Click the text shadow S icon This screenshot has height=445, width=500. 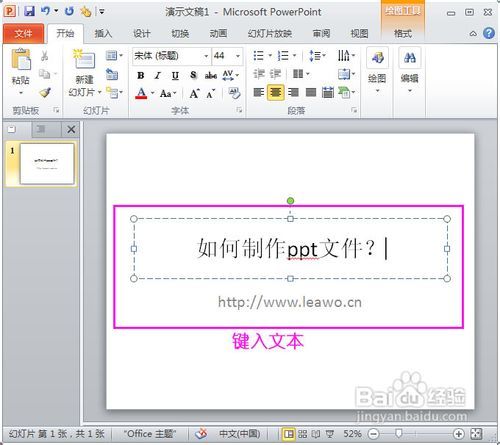pyautogui.click(x=193, y=75)
